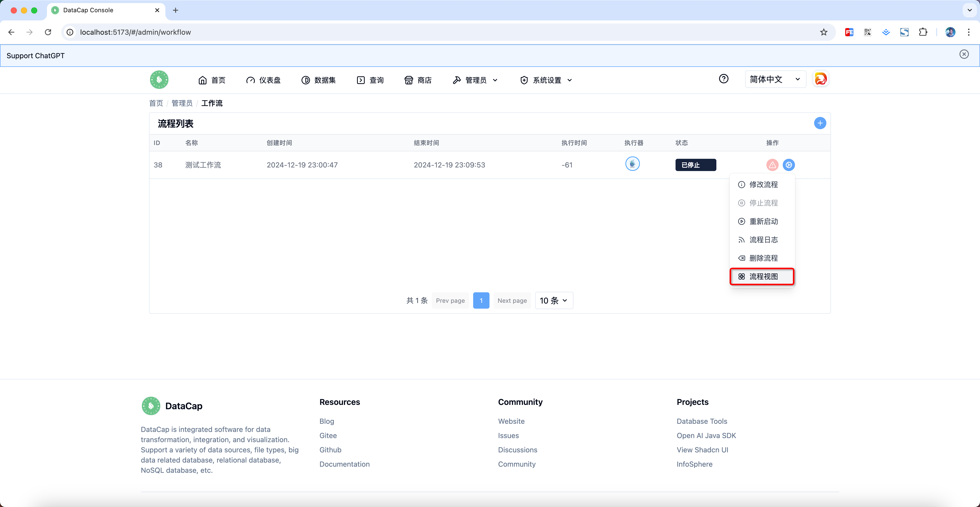Expand the tab search chevron
980x507 pixels.
click(x=969, y=10)
